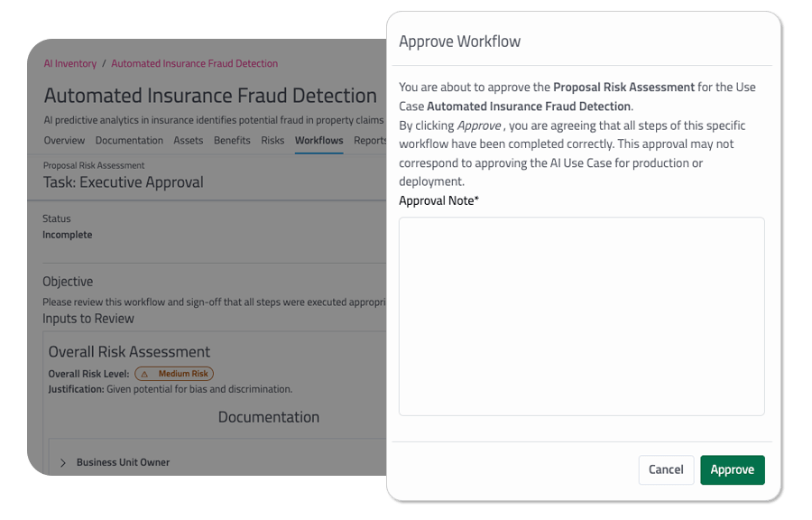Viewport: 812px width, 520px height.
Task: Expand the Business Unit Owner chevron
Action: (x=63, y=462)
